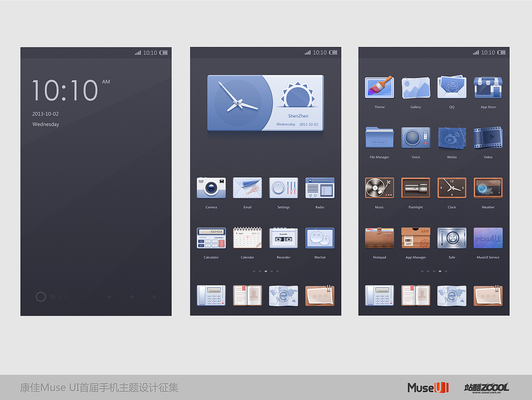Viewport: 532px width, 400px height.
Task: Click the 2013-10-02 date on widget
Action: [309, 124]
